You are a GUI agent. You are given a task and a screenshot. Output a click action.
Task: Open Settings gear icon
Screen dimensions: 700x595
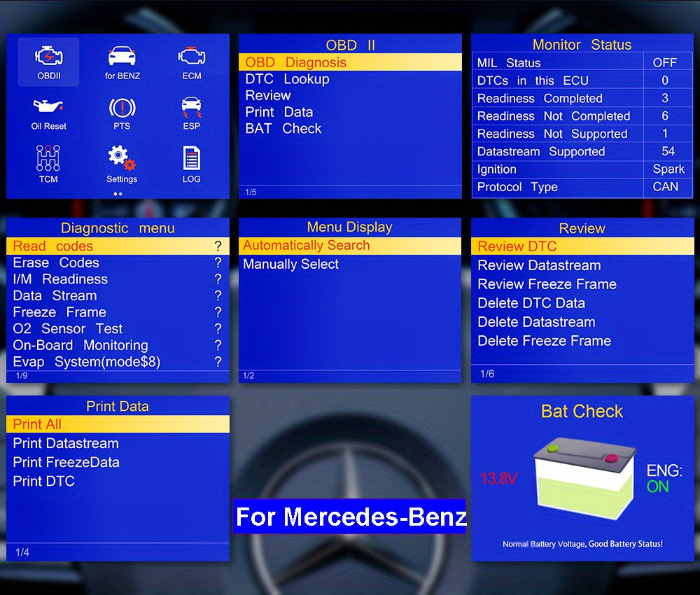click(122, 164)
